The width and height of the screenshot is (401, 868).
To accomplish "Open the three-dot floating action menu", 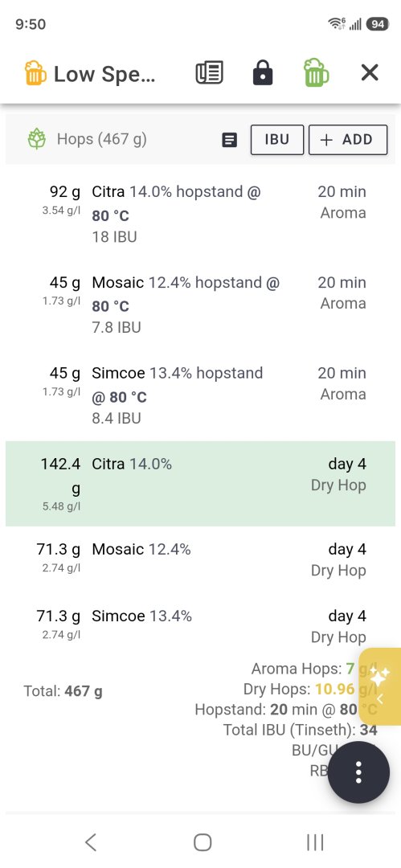I will (358, 772).
